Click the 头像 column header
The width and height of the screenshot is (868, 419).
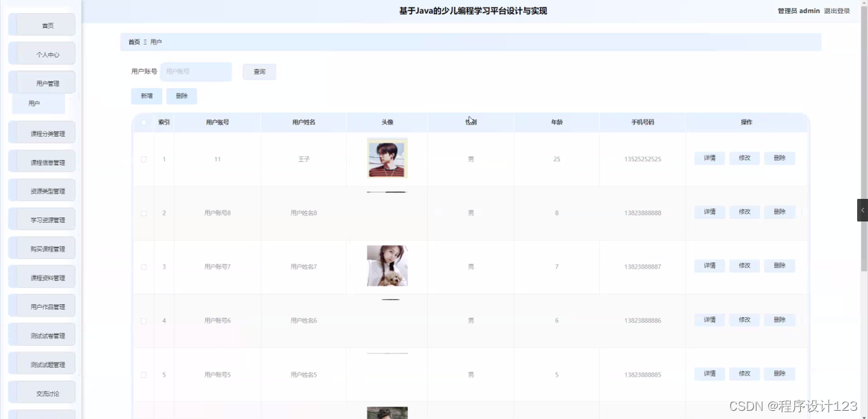click(387, 122)
